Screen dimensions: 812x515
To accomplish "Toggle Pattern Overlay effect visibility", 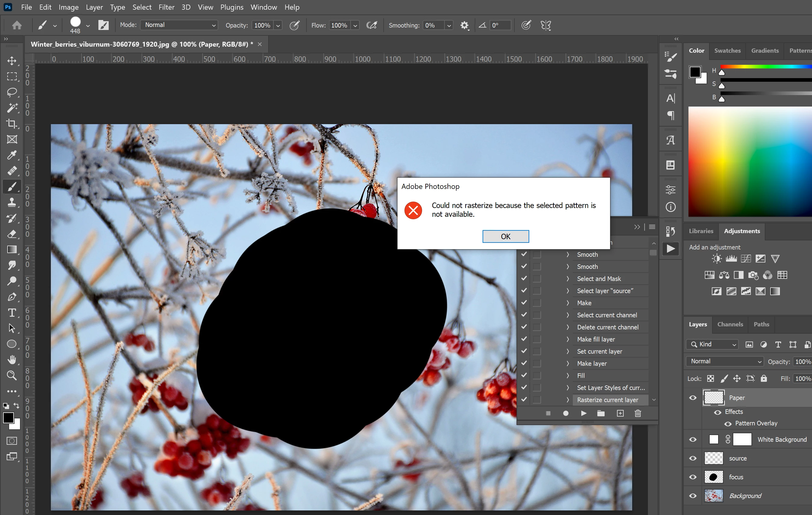I will pyautogui.click(x=728, y=424).
